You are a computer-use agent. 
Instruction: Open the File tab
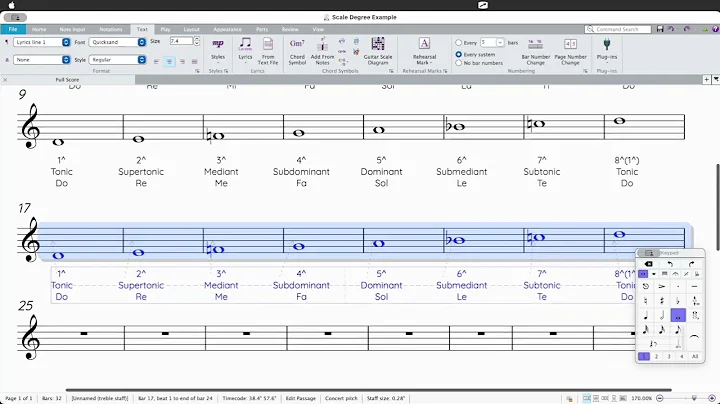tap(13, 29)
